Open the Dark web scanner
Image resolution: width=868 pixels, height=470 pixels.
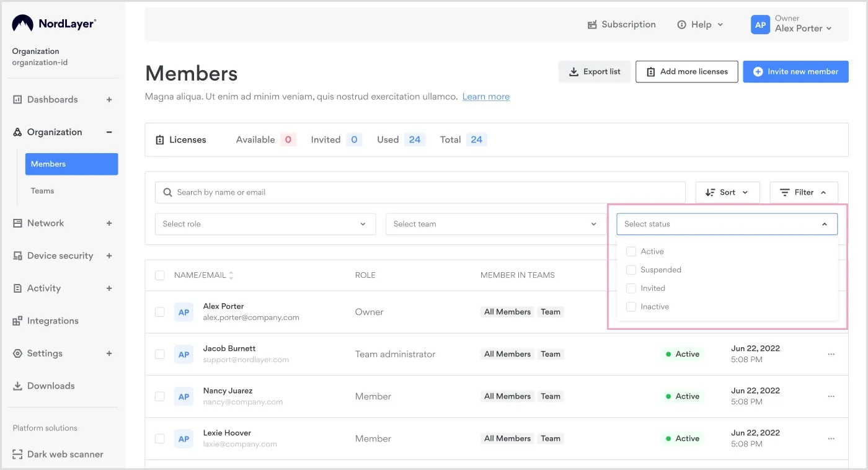[x=64, y=454]
